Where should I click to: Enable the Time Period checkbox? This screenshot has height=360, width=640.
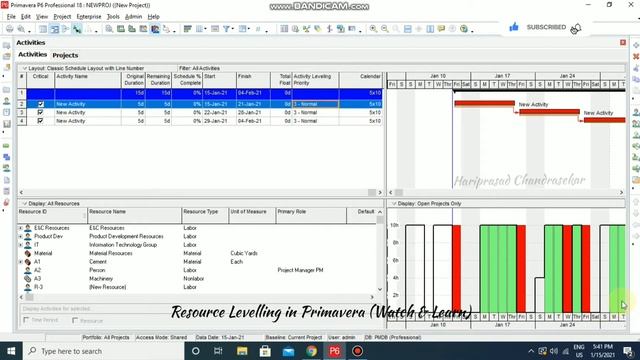[27, 320]
